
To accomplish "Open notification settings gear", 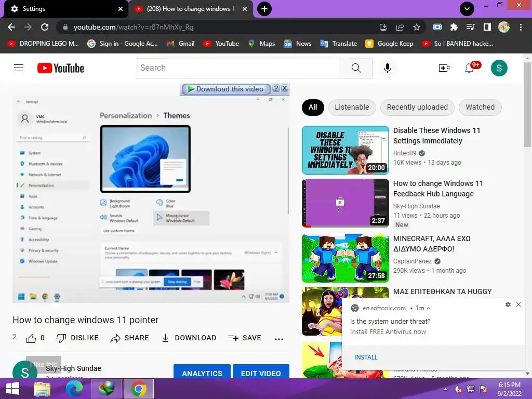I will [x=508, y=304].
